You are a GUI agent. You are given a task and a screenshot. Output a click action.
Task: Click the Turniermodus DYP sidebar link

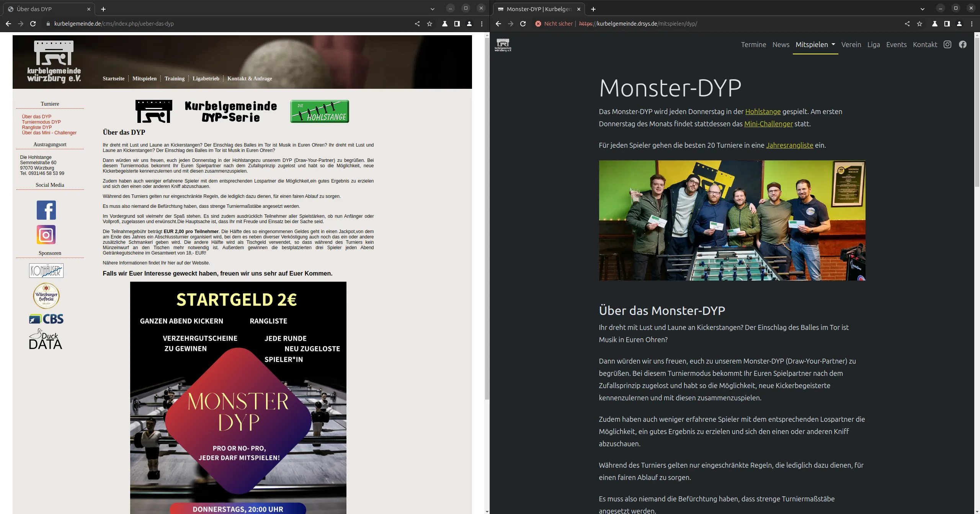click(41, 122)
